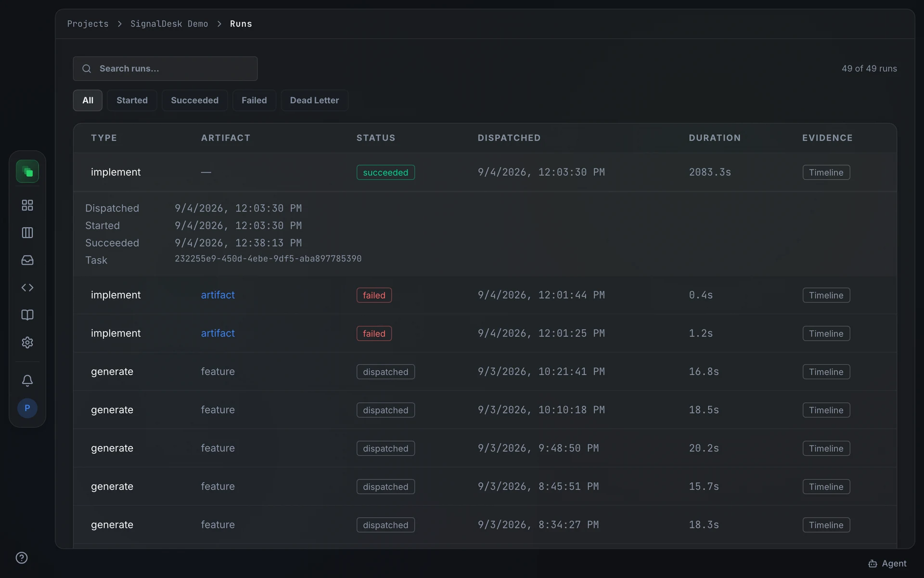Select the All filter tab
Image resolution: width=924 pixels, height=578 pixels.
88,100
